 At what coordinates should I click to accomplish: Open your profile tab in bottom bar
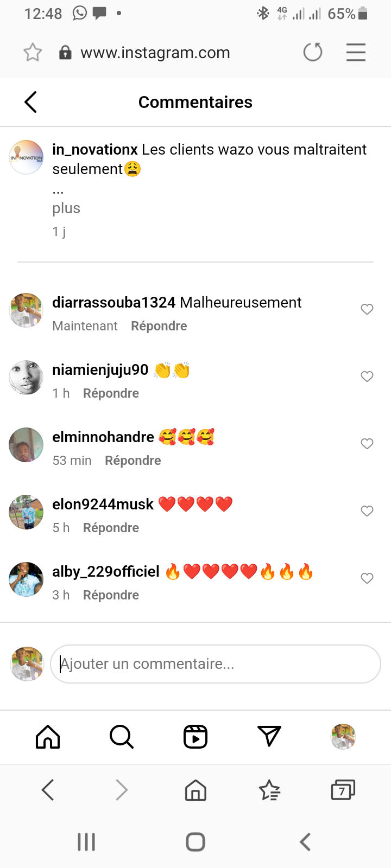[343, 737]
